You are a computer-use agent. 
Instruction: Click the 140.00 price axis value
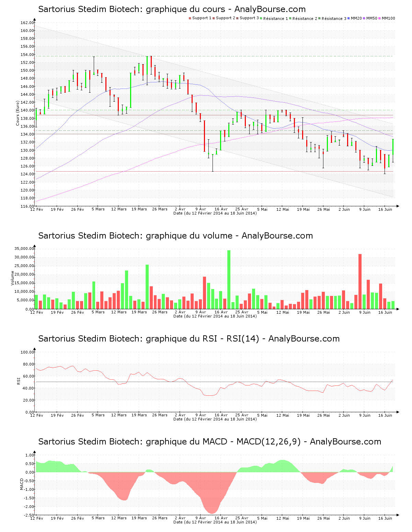click(x=27, y=111)
